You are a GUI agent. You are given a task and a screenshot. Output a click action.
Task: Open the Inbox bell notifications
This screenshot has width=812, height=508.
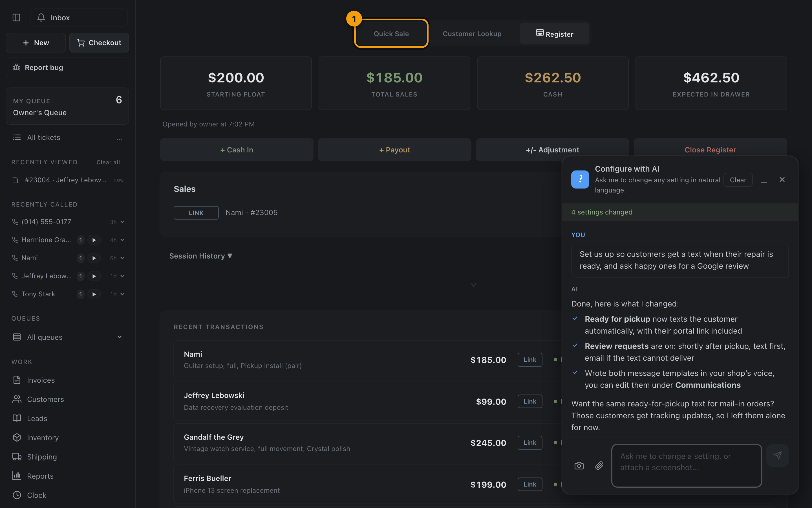pyautogui.click(x=79, y=17)
